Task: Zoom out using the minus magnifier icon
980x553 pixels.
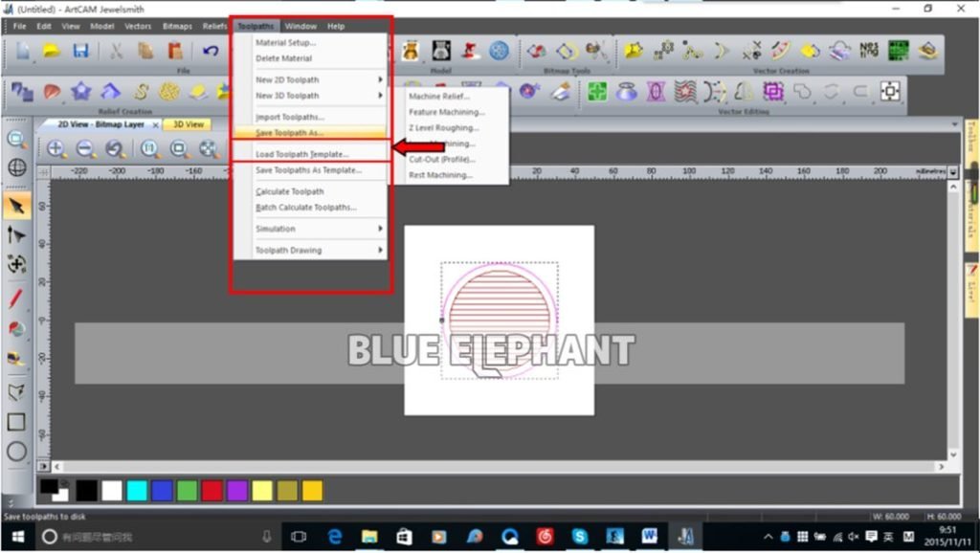Action: (x=85, y=148)
